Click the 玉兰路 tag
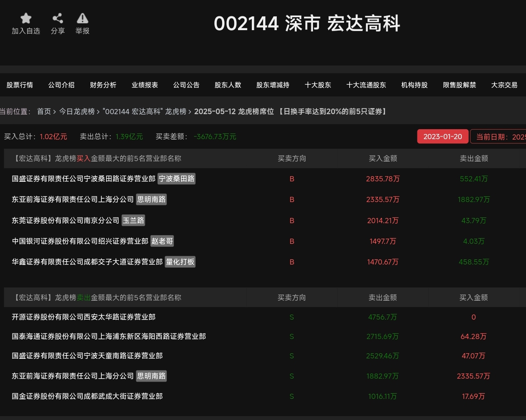Image resolution: width=526 pixels, height=420 pixels. coord(133,221)
